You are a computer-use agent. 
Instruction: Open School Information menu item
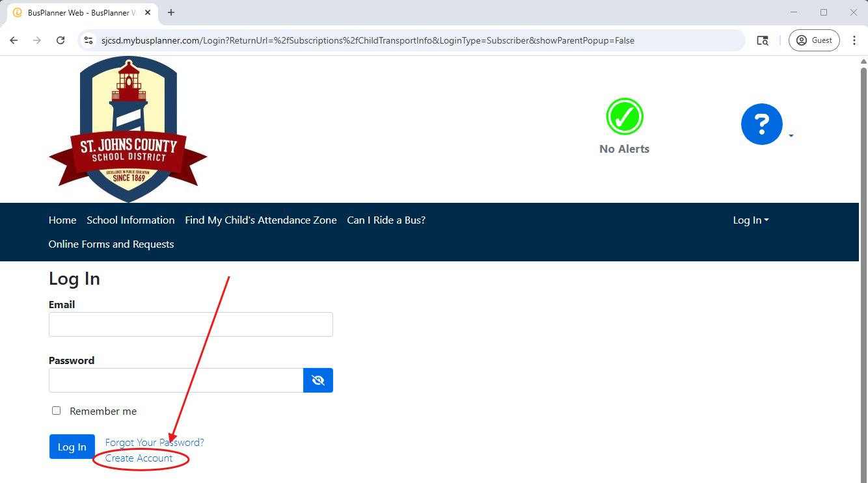(131, 220)
